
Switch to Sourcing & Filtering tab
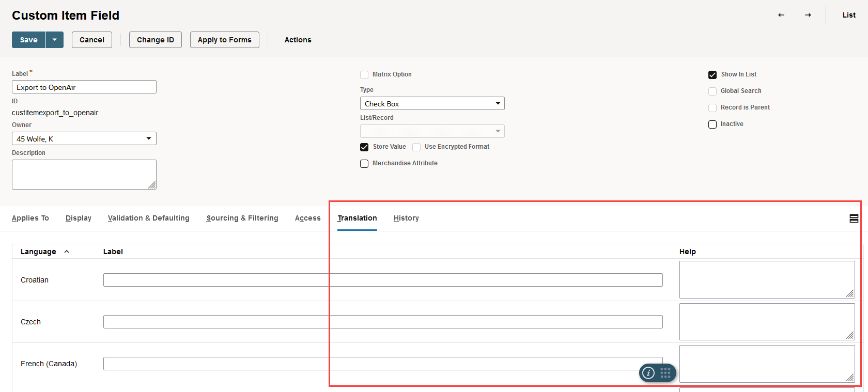click(242, 218)
